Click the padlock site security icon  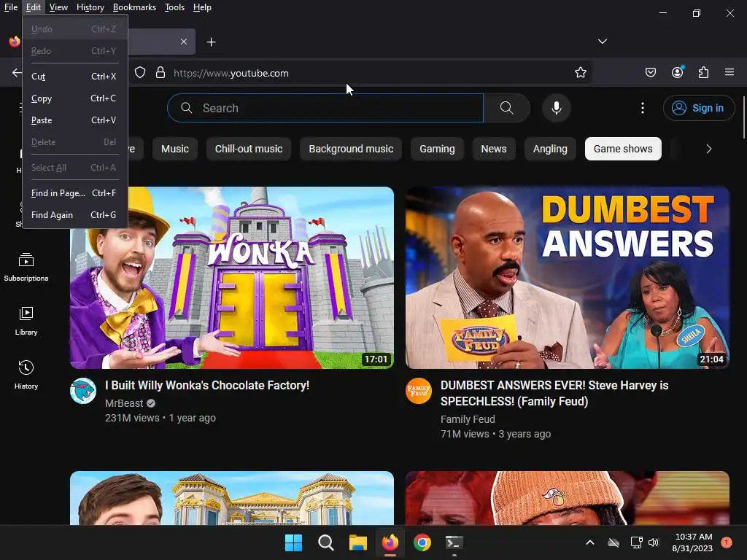160,72
